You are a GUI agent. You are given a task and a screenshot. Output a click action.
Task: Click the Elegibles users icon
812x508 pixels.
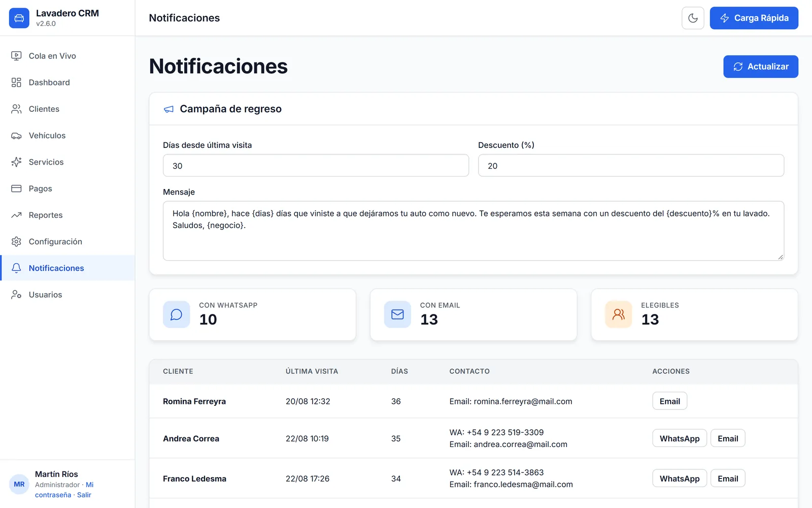[618, 314]
